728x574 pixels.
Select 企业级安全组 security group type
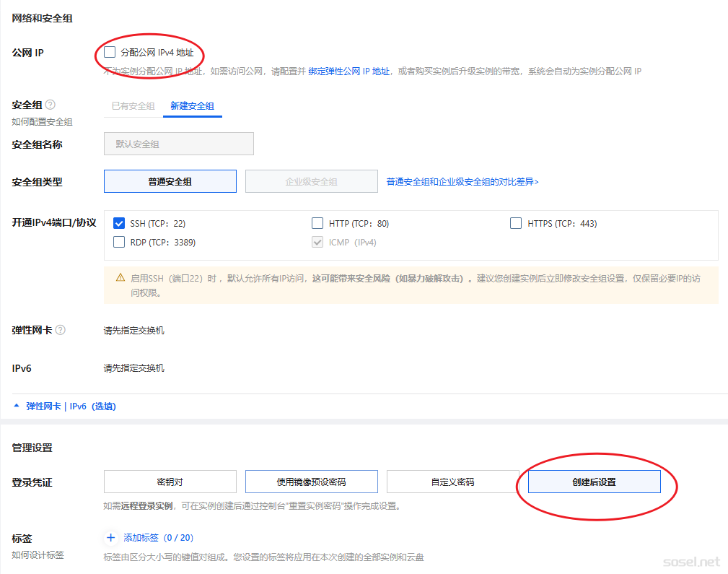coord(311,181)
